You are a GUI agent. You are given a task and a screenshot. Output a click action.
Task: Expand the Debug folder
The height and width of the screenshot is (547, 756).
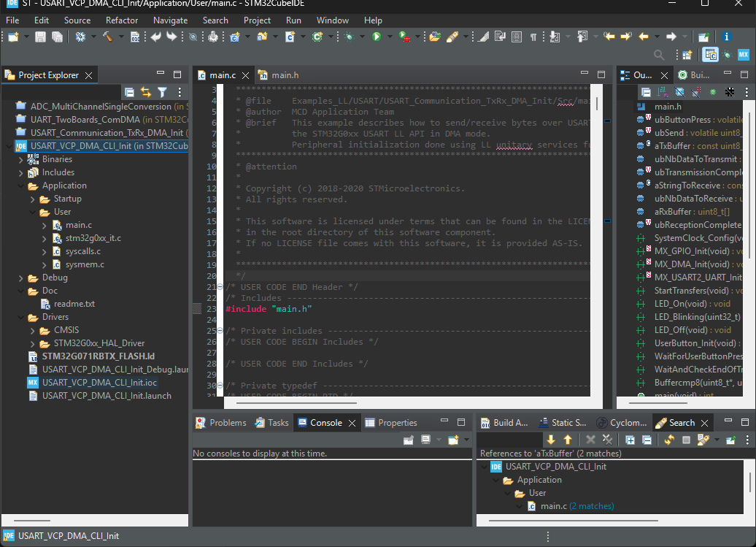pyautogui.click(x=20, y=278)
